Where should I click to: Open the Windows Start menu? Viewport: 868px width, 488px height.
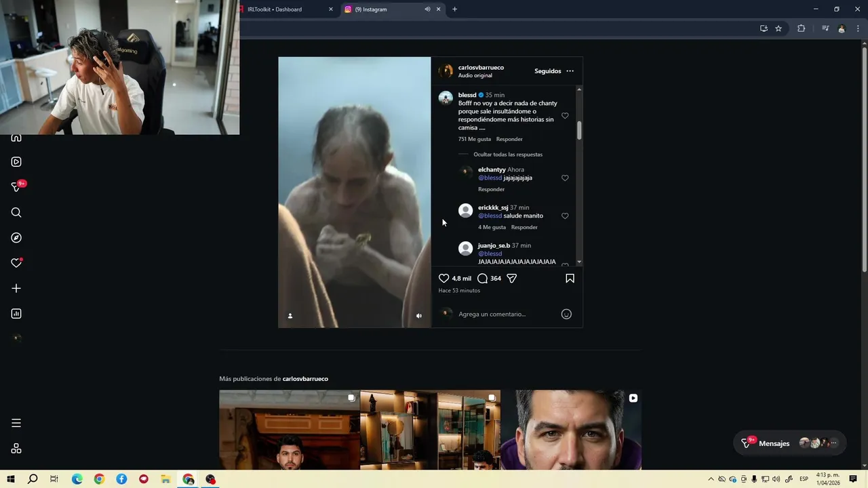click(x=10, y=479)
